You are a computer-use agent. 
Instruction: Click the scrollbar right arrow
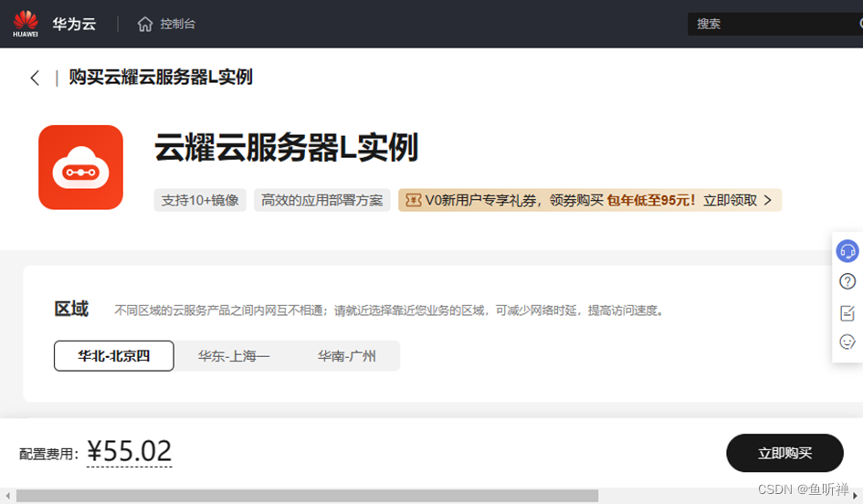[855, 496]
